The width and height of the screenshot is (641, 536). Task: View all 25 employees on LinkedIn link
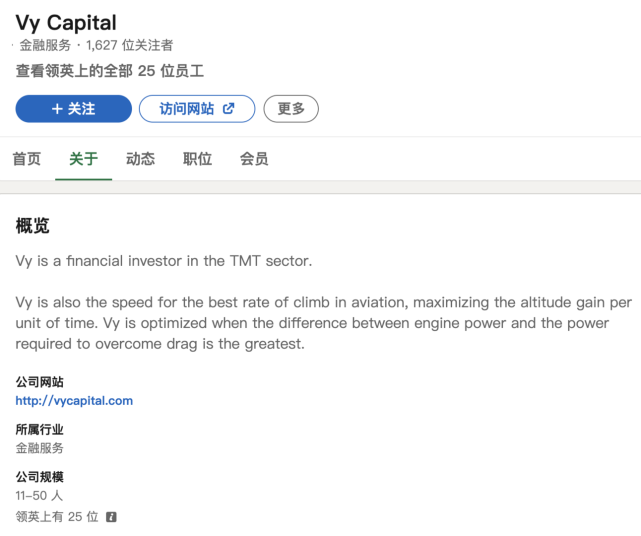[110, 71]
